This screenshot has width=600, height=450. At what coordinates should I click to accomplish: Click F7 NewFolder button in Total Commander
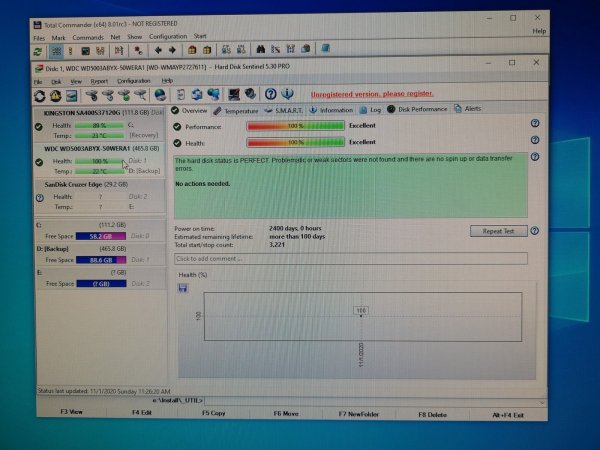pos(359,414)
